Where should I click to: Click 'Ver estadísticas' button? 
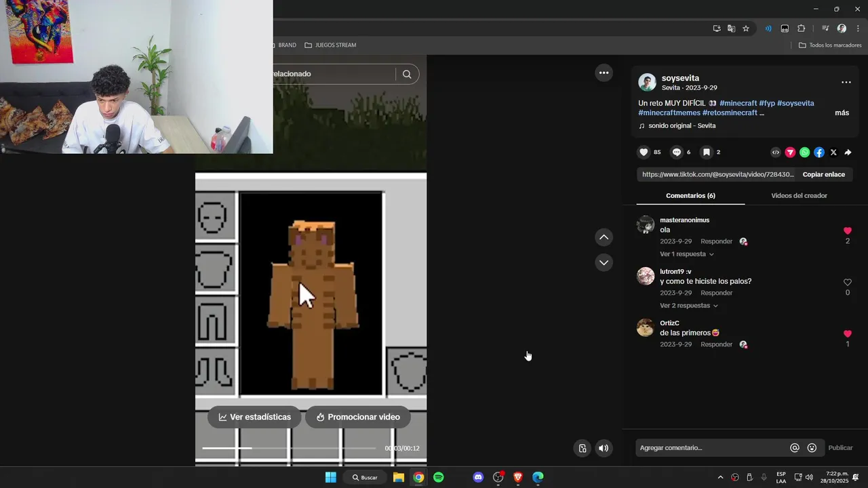tap(254, 417)
